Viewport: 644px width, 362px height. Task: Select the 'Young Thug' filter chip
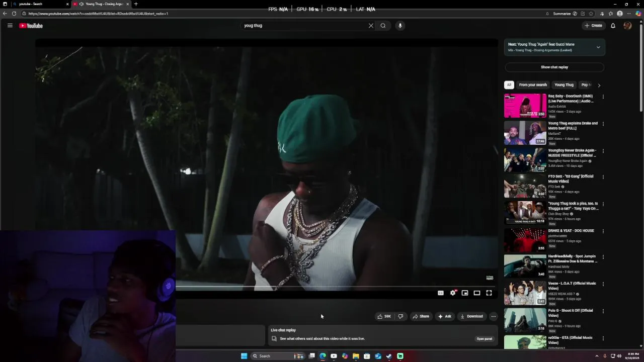pyautogui.click(x=564, y=85)
